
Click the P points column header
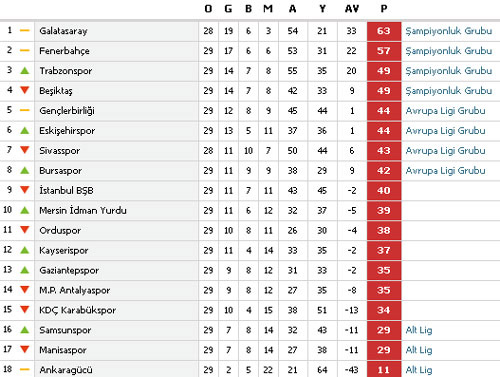pos(384,9)
